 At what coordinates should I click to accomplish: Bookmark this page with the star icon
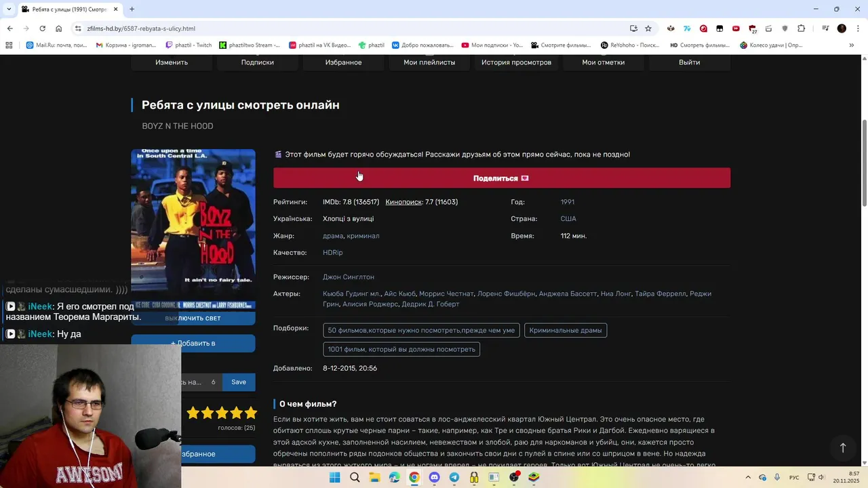coord(648,28)
